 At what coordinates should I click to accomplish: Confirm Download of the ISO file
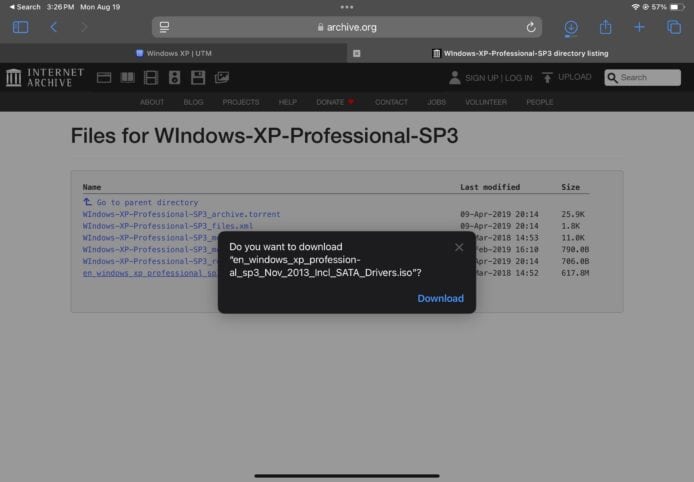440,298
